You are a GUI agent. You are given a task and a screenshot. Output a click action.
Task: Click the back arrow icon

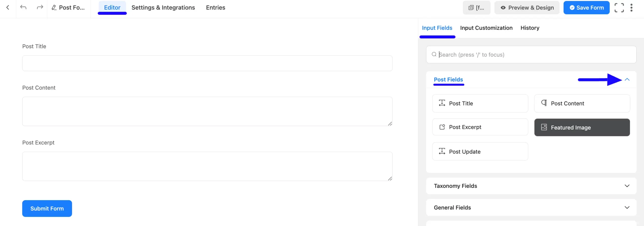tap(8, 8)
